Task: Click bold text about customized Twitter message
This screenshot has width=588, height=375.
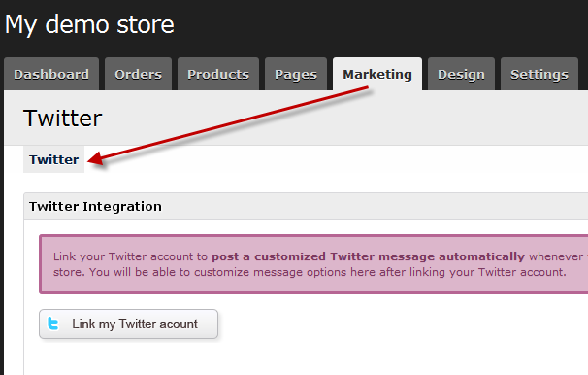Action: point(369,256)
